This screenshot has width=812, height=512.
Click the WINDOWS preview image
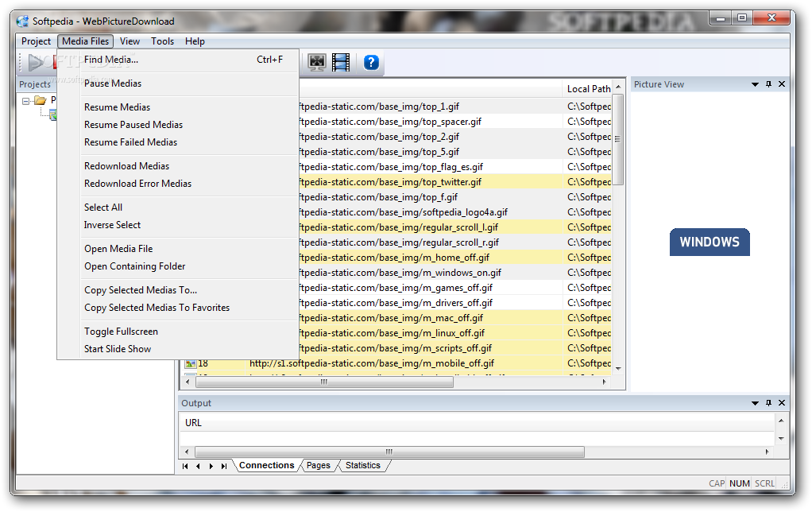(710, 242)
